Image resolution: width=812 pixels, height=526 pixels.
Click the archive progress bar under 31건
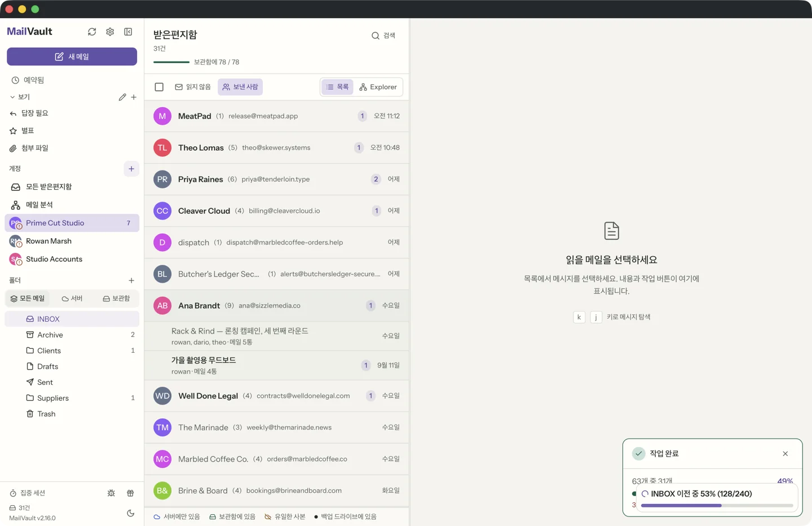(171, 62)
